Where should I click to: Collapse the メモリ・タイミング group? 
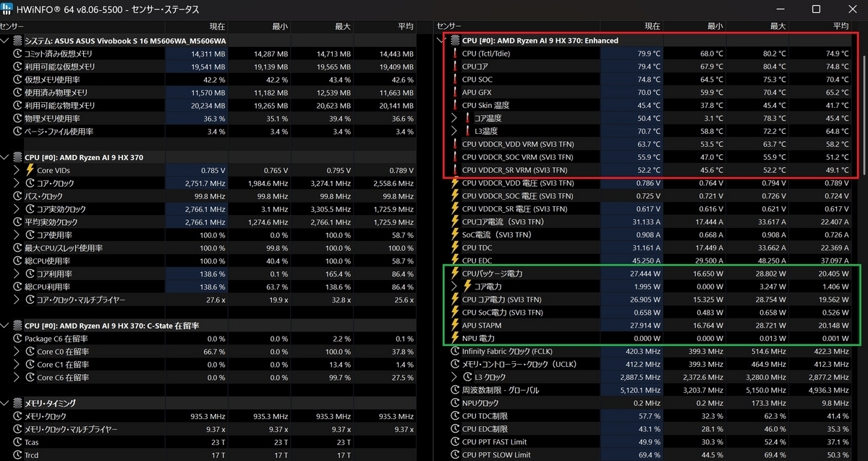click(x=6, y=403)
